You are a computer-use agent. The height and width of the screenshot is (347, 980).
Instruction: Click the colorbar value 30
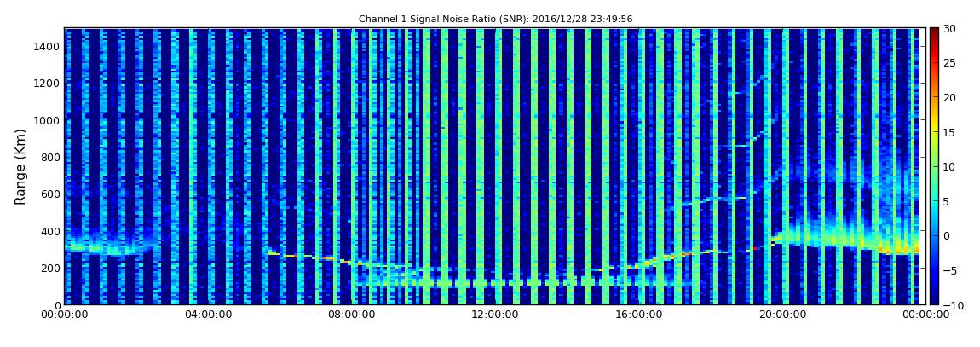coord(950,28)
